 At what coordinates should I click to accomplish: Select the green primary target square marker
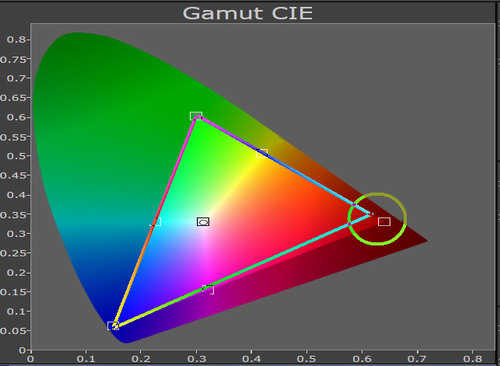pos(196,116)
